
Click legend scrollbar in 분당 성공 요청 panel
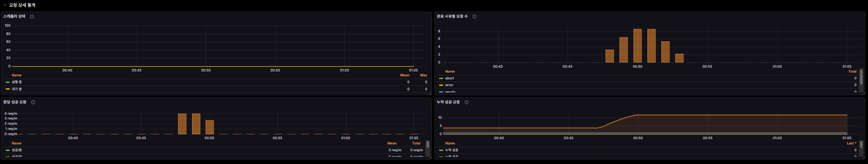click(428, 144)
